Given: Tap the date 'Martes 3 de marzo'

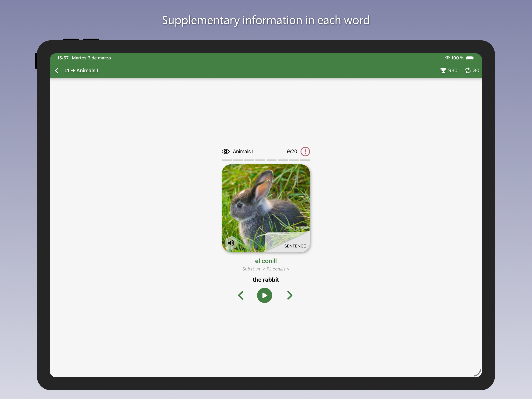Looking at the screenshot, I should point(91,58).
